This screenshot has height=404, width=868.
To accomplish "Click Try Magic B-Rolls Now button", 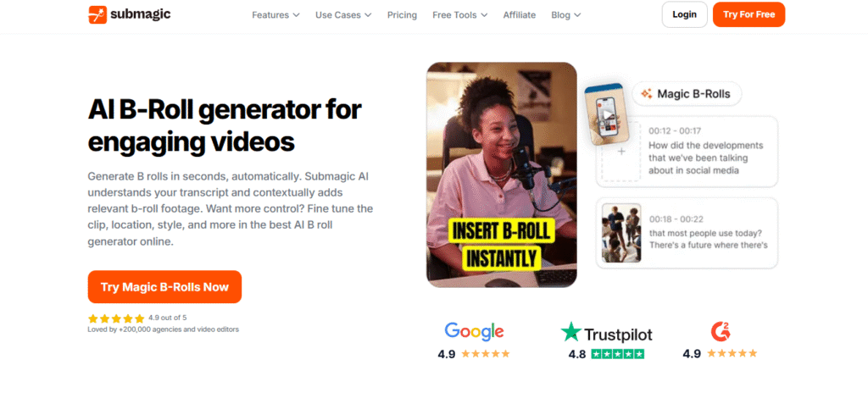I will point(164,286).
